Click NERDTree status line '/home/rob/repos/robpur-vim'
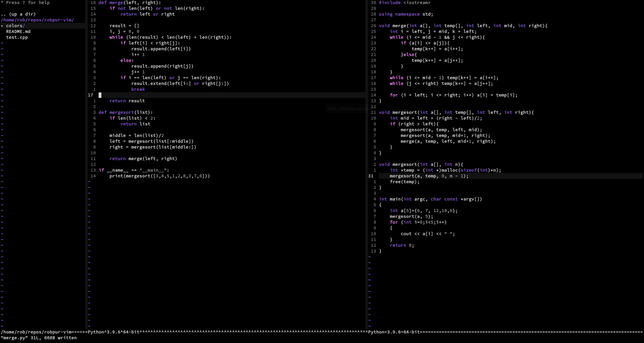Viewport: 644px width, 343px height. (x=36, y=332)
